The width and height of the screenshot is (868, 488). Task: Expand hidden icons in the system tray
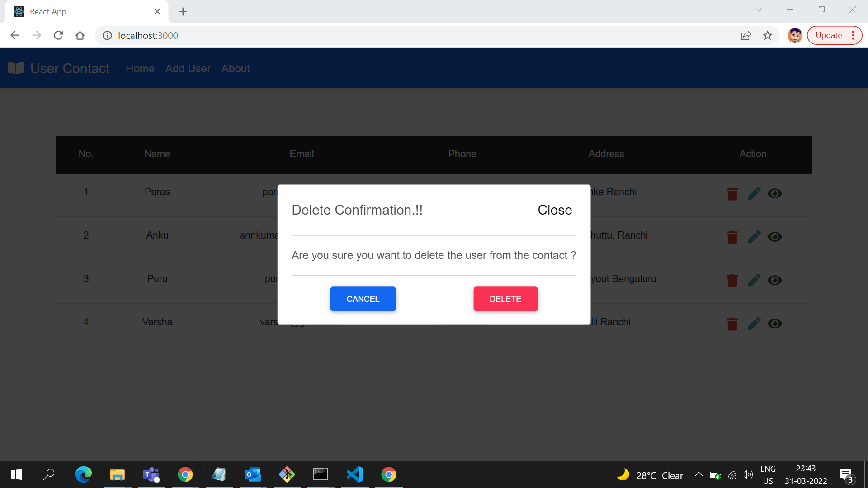coord(698,474)
